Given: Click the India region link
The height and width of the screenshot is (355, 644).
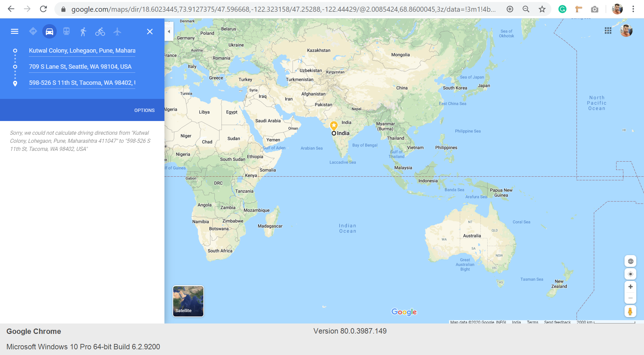Looking at the screenshot, I should click(516, 322).
